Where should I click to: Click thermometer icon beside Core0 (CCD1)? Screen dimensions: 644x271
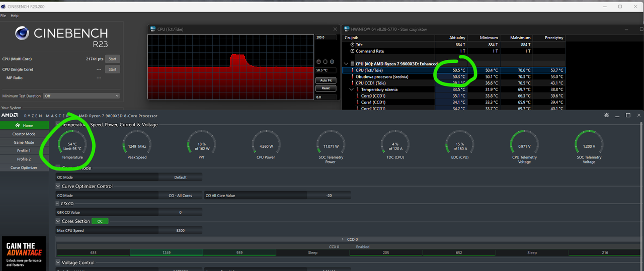[357, 96]
